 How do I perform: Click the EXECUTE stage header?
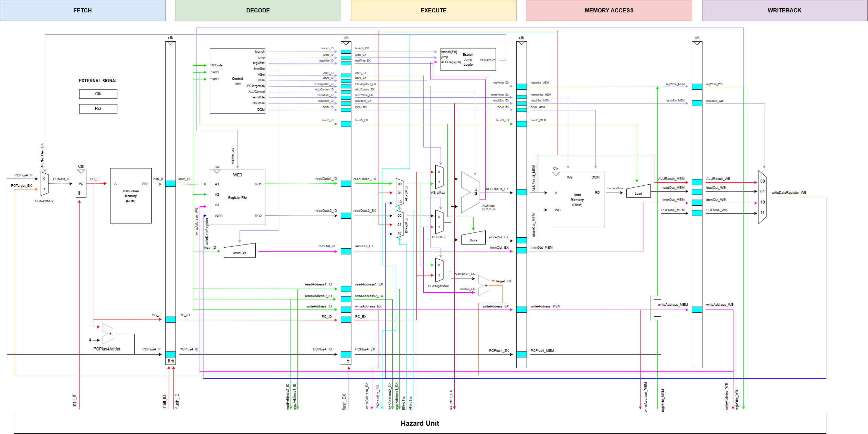tap(434, 10)
